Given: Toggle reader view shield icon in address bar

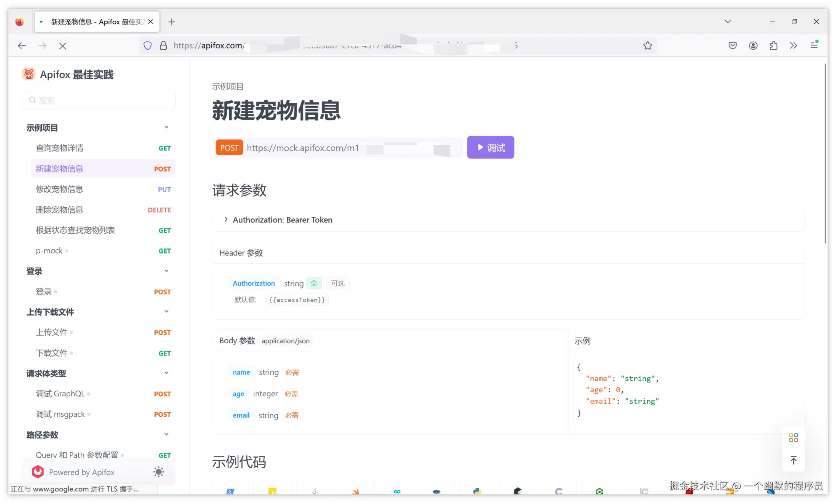Looking at the screenshot, I should click(147, 45).
